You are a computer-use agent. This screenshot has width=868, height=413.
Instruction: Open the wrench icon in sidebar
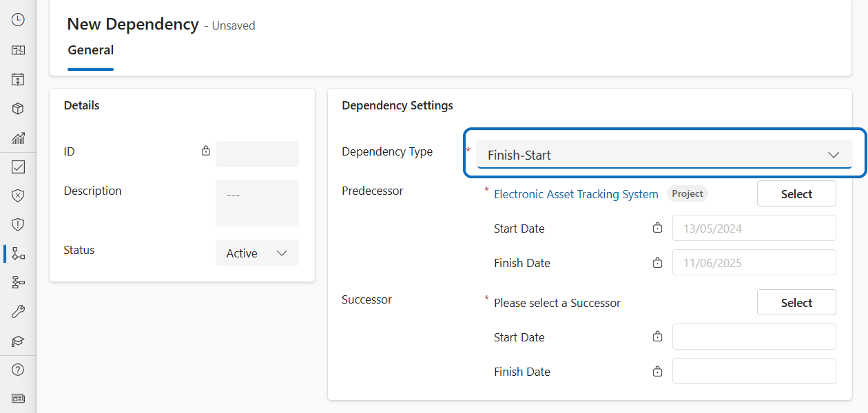tap(18, 312)
